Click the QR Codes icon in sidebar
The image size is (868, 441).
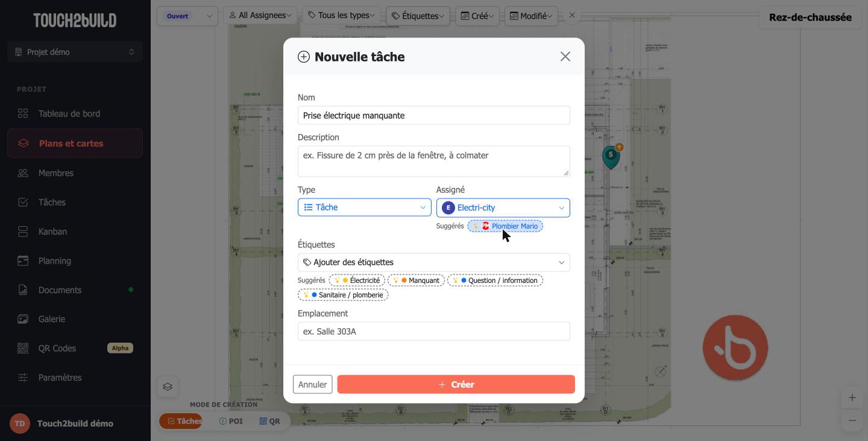23,348
